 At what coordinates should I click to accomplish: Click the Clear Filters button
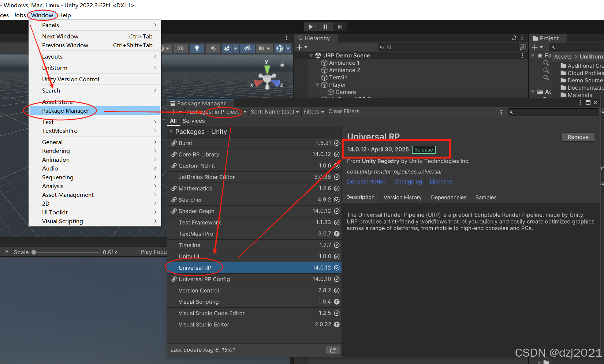[344, 112]
